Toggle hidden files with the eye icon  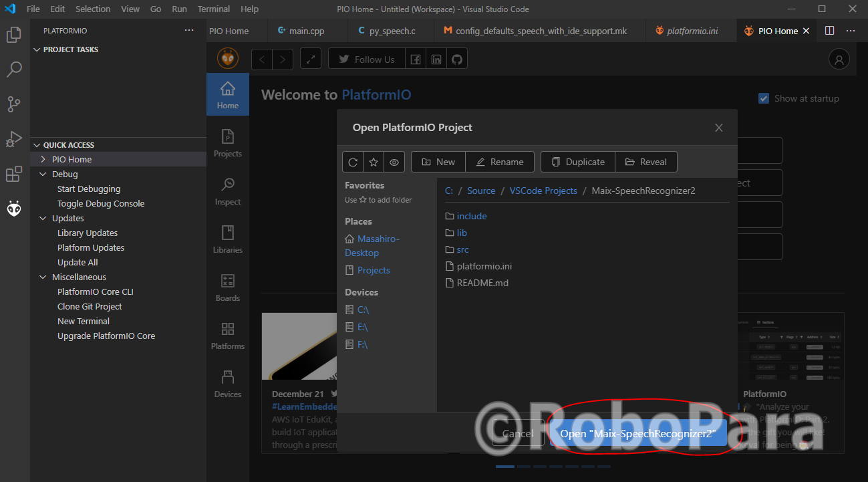click(x=394, y=161)
